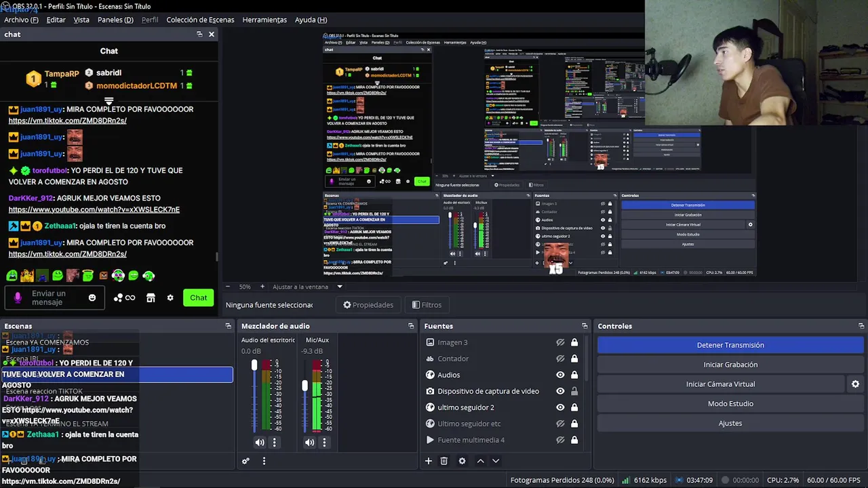The height and width of the screenshot is (488, 868).
Task: Click the green headphones emote on the right
Action: 149,275
